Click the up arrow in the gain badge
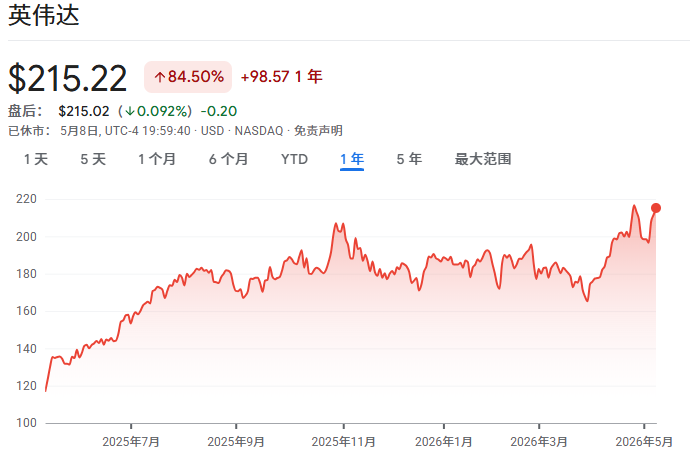The image size is (690, 462). click(x=159, y=77)
